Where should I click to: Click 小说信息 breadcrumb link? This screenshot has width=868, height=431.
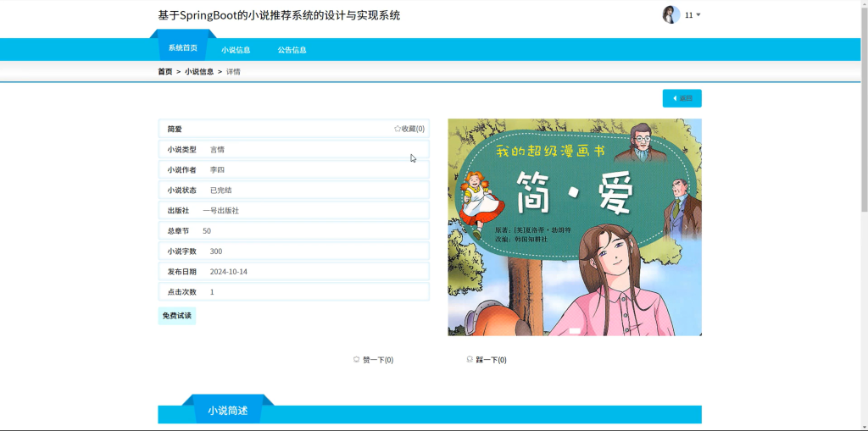(199, 71)
